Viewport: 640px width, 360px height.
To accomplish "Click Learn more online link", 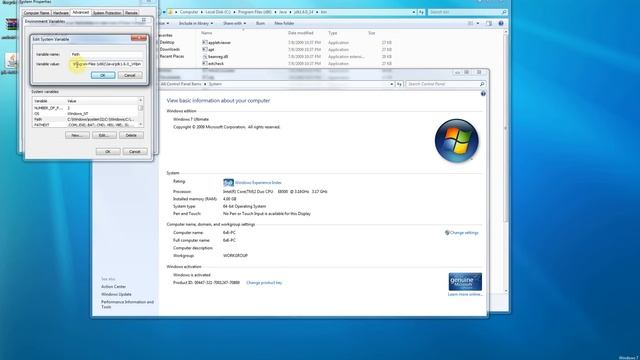I will [x=465, y=294].
